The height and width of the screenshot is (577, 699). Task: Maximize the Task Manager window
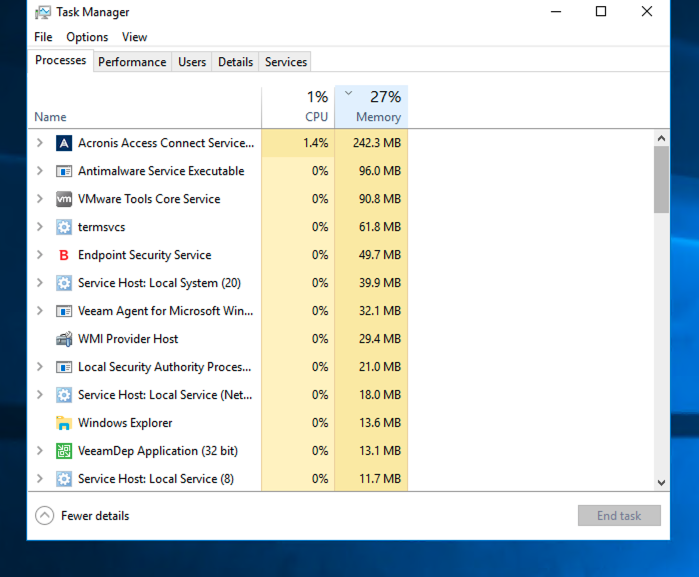[601, 12]
